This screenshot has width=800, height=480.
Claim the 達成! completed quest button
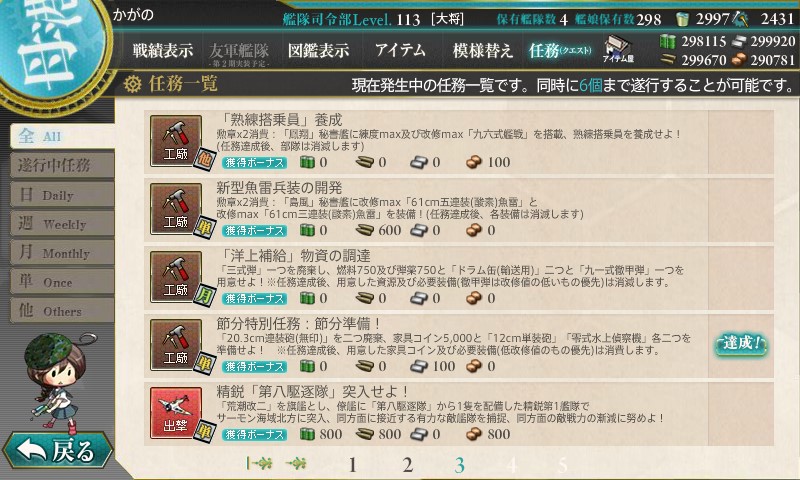pyautogui.click(x=741, y=344)
